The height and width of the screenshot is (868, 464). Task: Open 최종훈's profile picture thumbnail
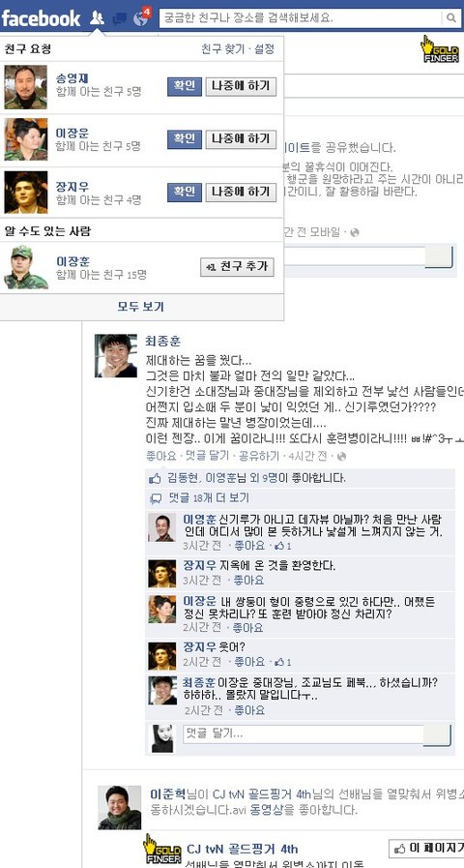(116, 355)
